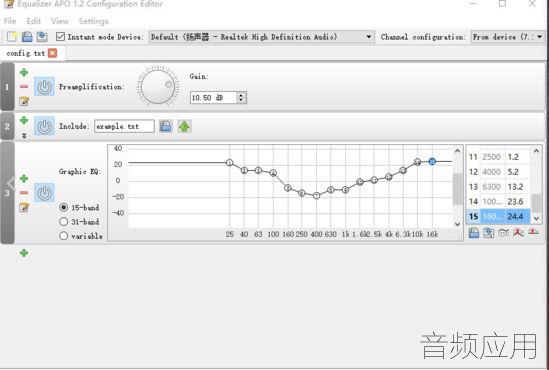Open the View menu

point(60,21)
